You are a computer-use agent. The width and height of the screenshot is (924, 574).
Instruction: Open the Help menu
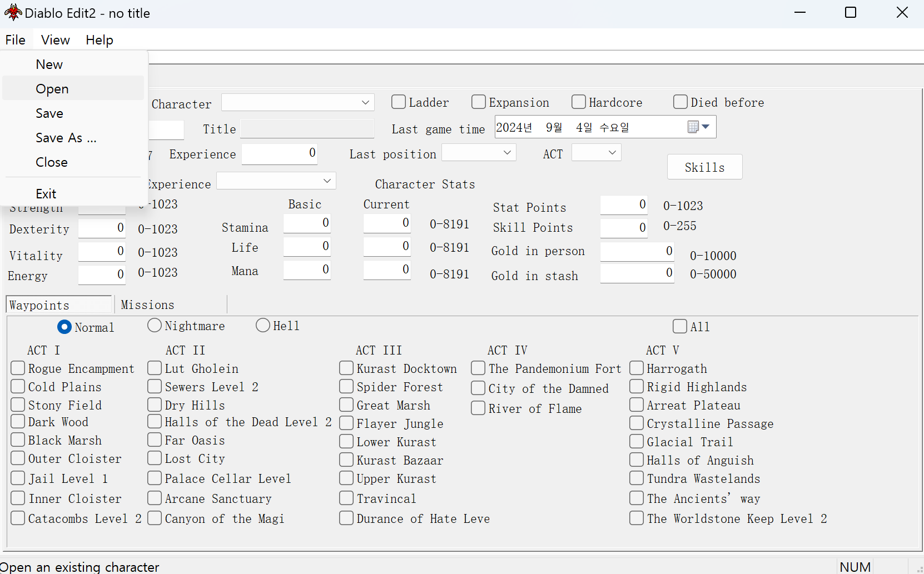100,40
